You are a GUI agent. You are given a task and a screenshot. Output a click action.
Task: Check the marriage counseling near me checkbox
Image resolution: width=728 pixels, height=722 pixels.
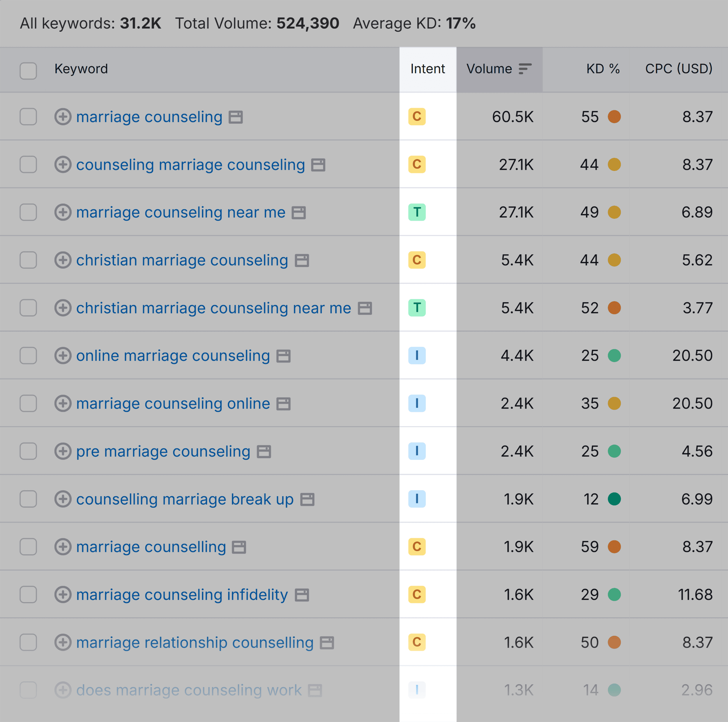pos(28,212)
